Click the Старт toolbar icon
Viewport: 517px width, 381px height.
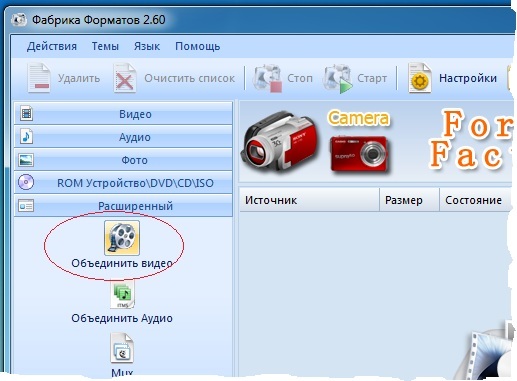click(337, 79)
